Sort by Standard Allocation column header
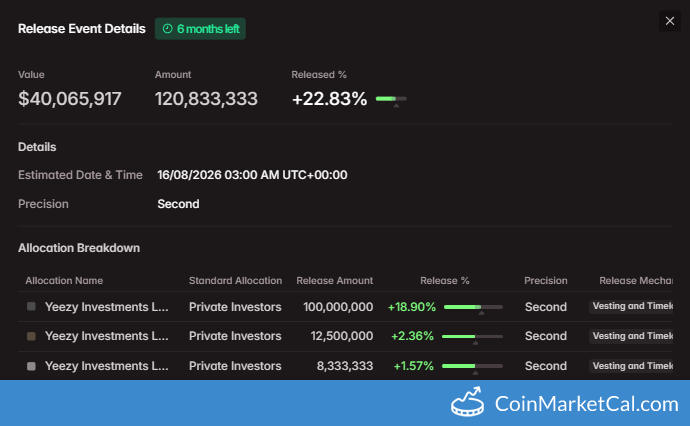690x426 pixels. pos(235,280)
